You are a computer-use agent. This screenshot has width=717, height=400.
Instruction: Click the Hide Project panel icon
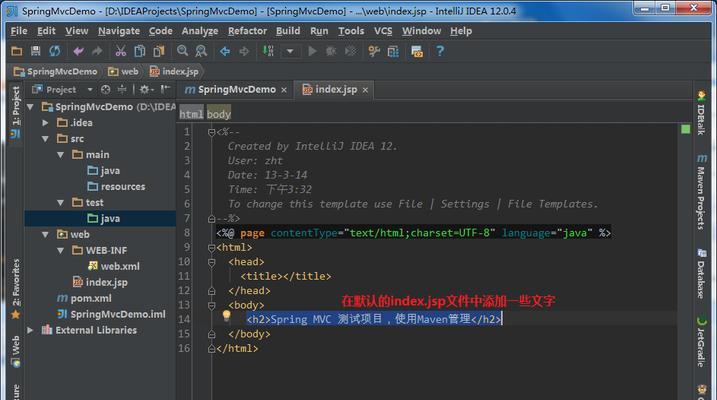click(x=165, y=90)
